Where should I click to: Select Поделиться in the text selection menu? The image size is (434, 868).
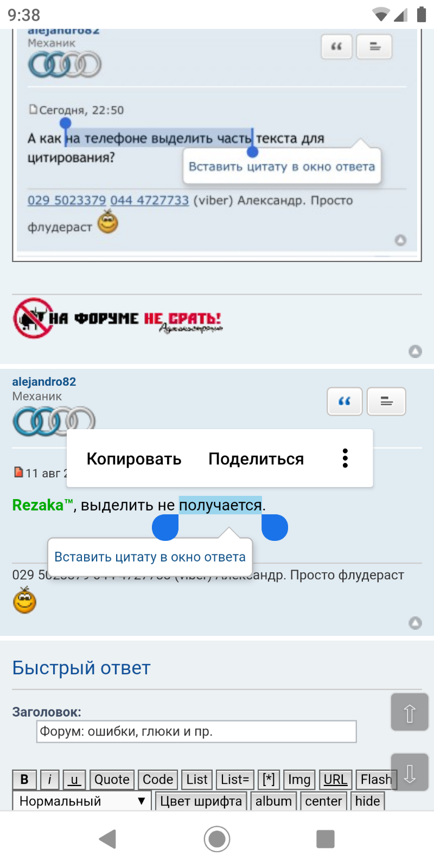[256, 459]
